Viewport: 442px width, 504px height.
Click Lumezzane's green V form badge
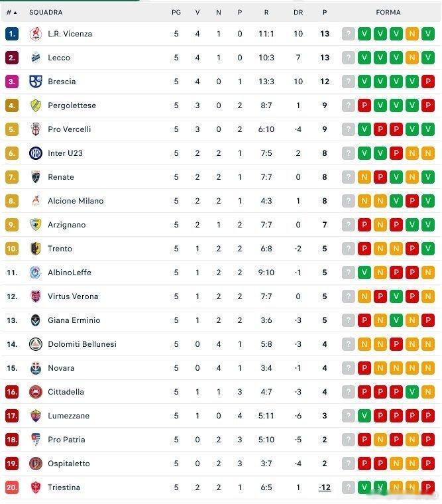click(364, 416)
